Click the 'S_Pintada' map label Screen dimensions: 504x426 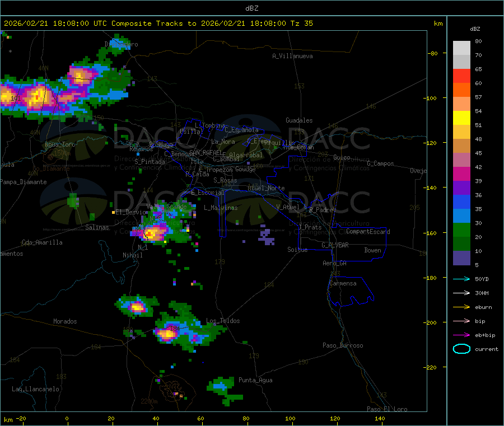pos(150,162)
